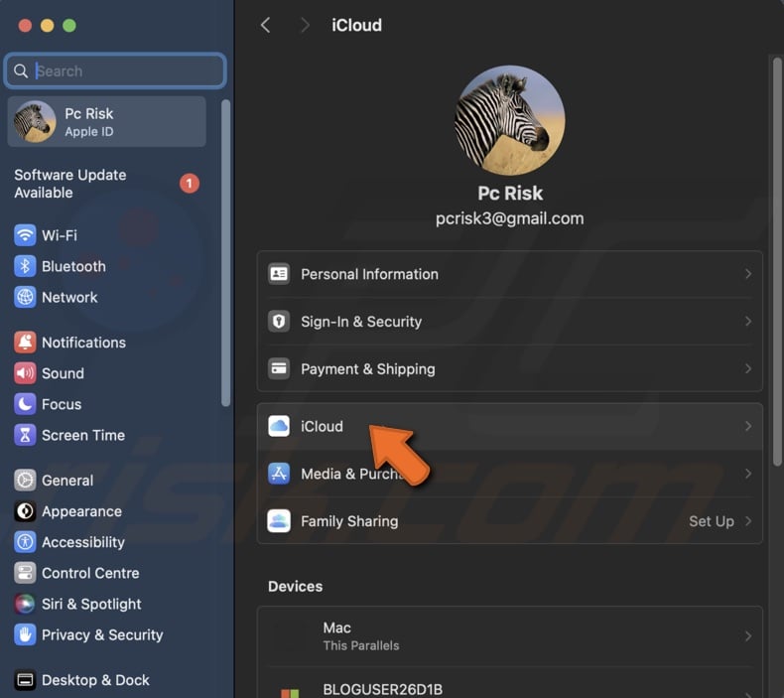Click pcrisk3@gmail.com email text
Screen dimensions: 784x698
tap(509, 218)
